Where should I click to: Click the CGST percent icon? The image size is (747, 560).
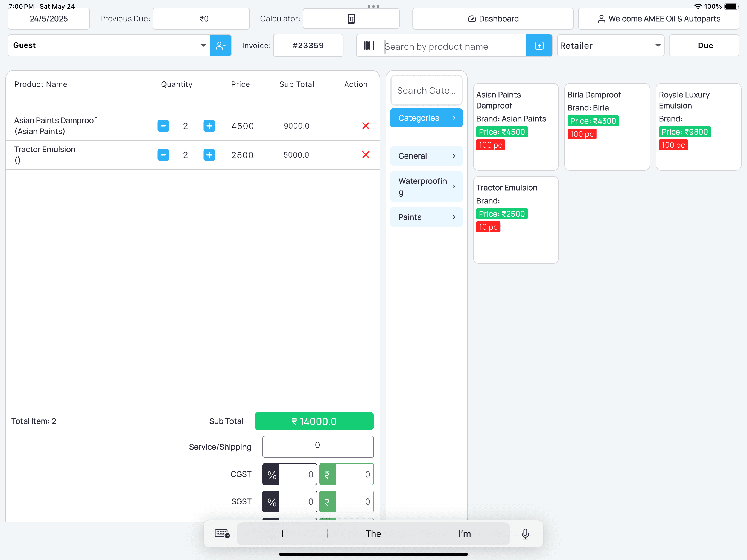click(x=271, y=474)
